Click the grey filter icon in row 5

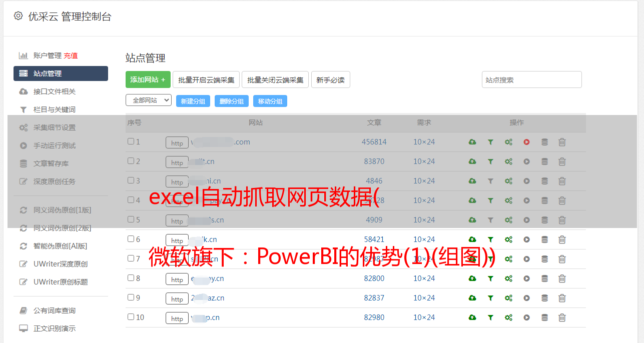point(490,220)
